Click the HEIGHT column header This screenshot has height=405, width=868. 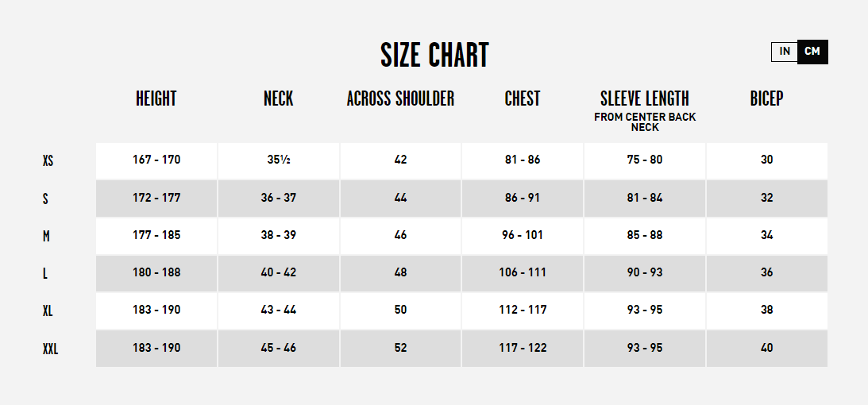(x=156, y=98)
